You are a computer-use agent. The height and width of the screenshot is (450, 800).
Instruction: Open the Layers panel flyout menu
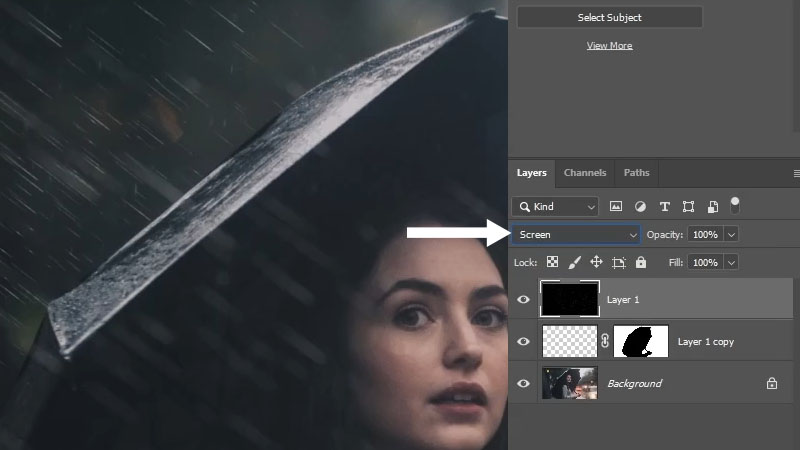pos(796,173)
